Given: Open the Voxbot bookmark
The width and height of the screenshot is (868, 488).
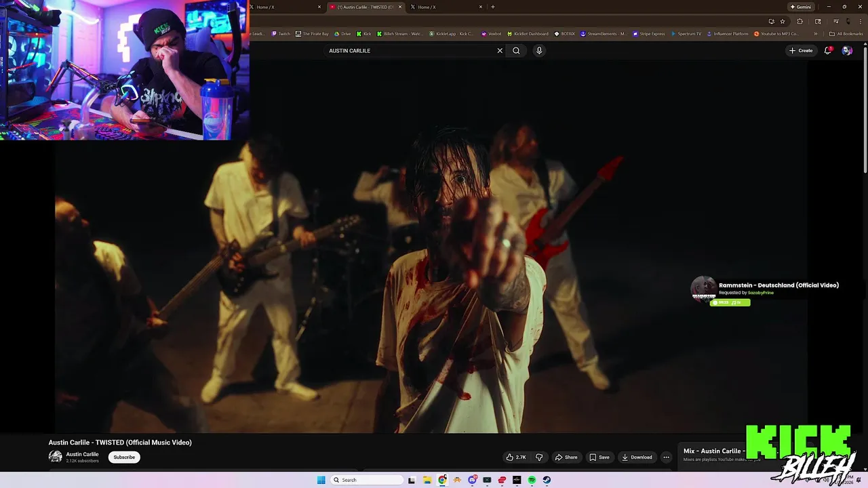Looking at the screenshot, I should point(492,34).
